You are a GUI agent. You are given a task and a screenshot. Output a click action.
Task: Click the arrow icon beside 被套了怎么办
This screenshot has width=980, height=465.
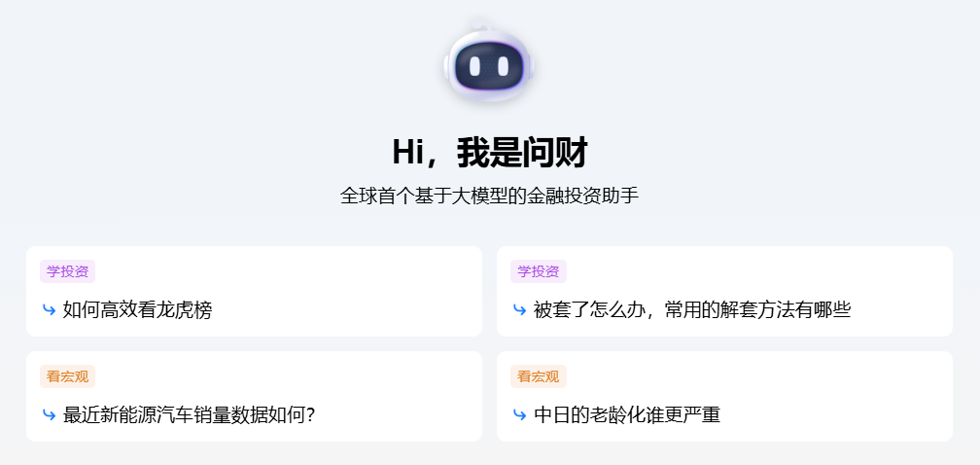519,309
